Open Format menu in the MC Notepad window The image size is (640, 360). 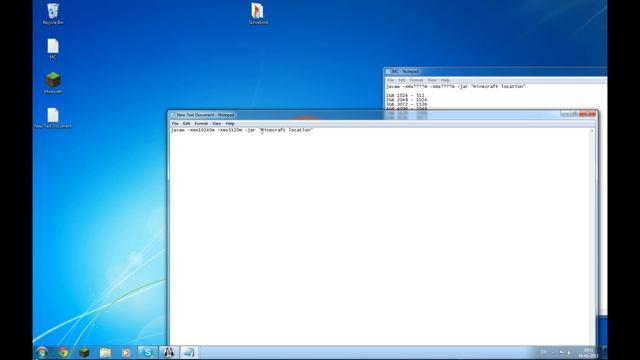coord(416,80)
